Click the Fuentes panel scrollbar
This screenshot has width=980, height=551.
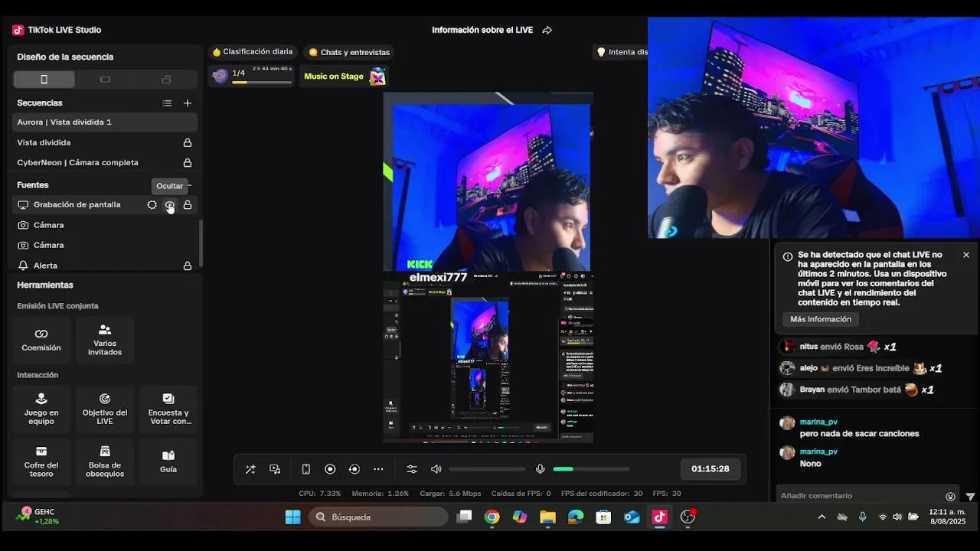(201, 243)
